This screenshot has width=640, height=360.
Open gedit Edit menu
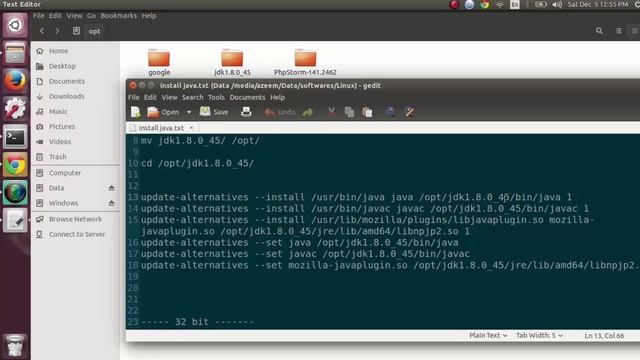(x=150, y=98)
